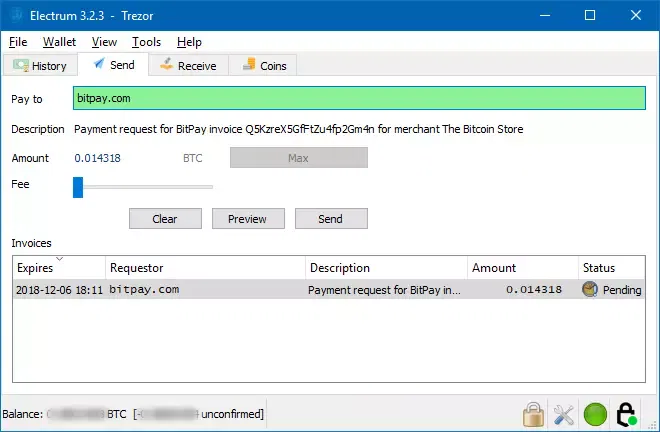Select invoice expiring 2018-12-06 18:11

tap(59, 290)
